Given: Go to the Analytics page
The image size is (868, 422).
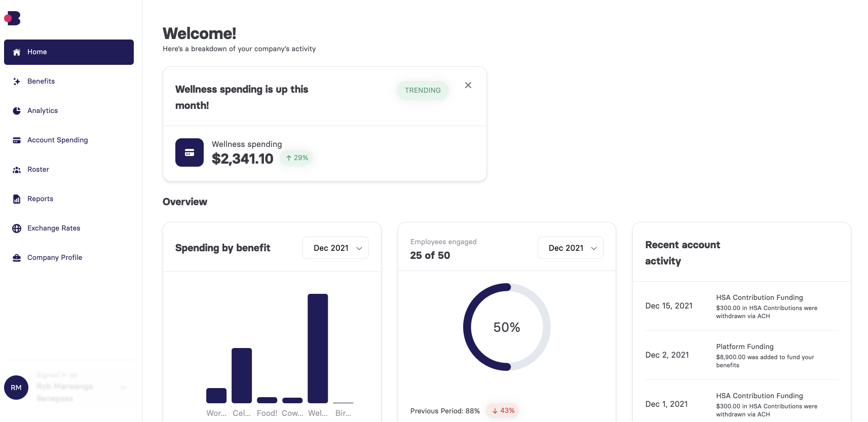Looking at the screenshot, I should 43,111.
